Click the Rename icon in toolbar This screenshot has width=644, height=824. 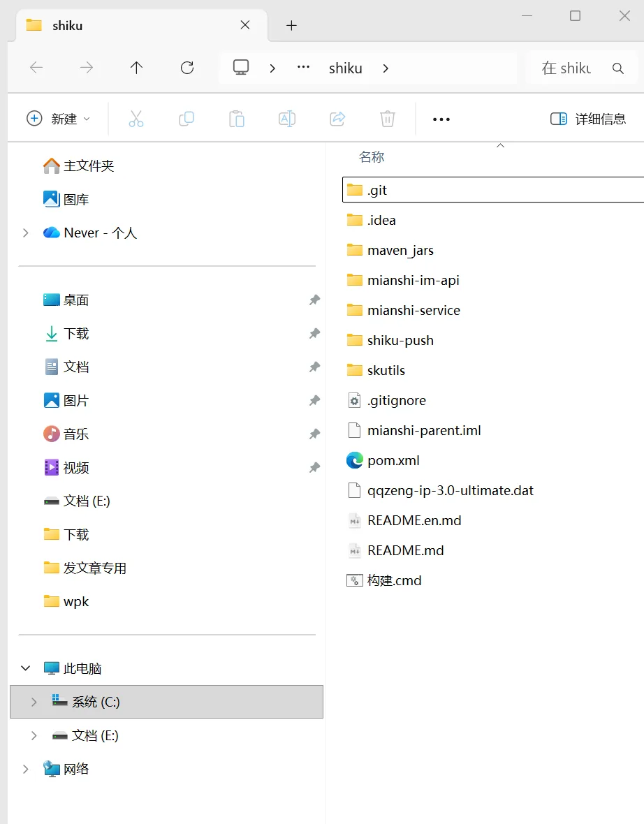pyautogui.click(x=287, y=119)
